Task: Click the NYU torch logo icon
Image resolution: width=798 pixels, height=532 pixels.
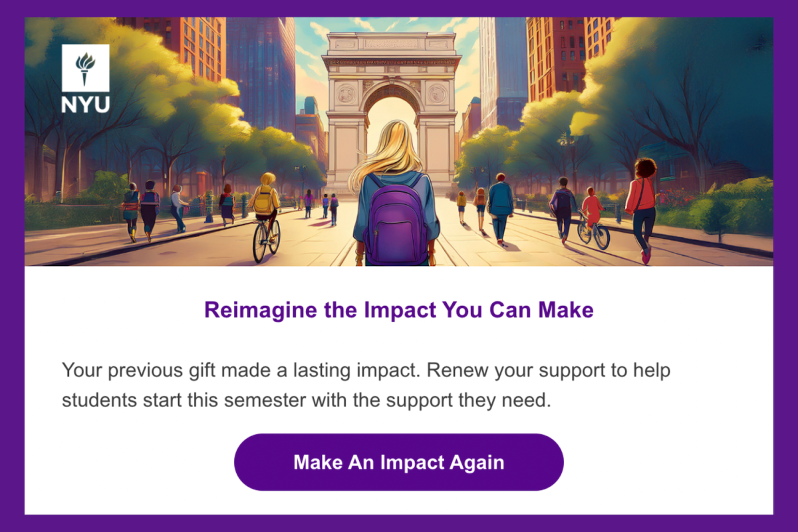Action: 85,68
